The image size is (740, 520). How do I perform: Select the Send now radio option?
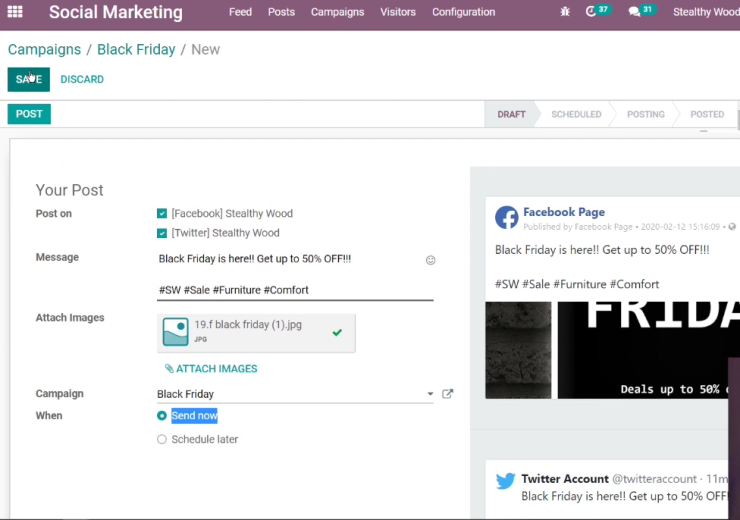click(x=162, y=416)
